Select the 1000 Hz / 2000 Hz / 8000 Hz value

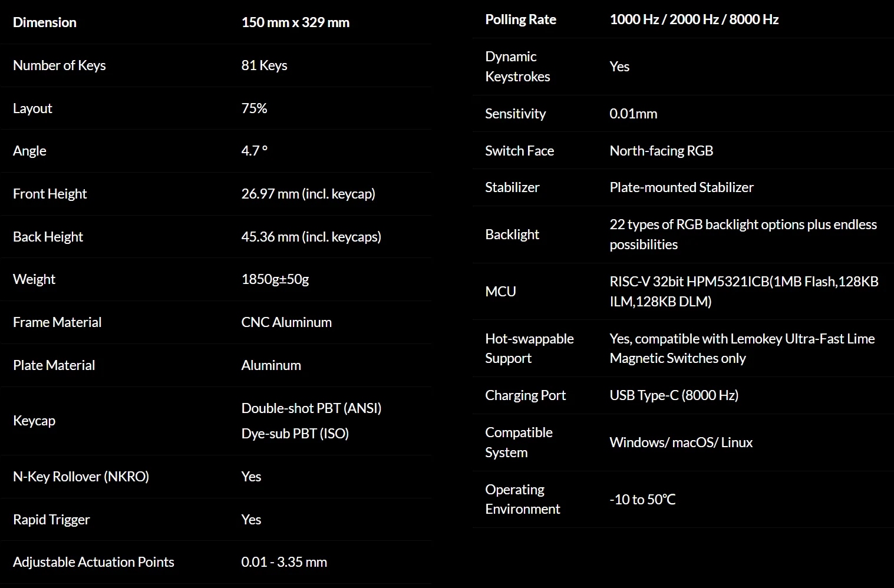click(x=694, y=19)
